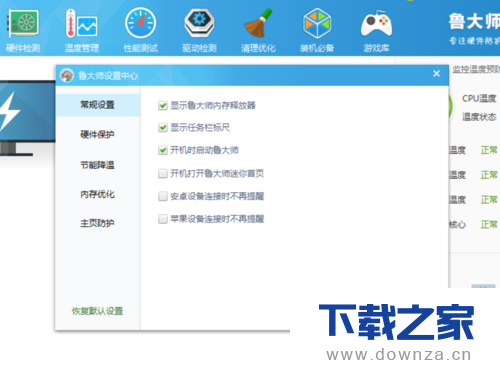
Task: Check 苹果设备连接时不再提醒 option
Action: [x=163, y=219]
